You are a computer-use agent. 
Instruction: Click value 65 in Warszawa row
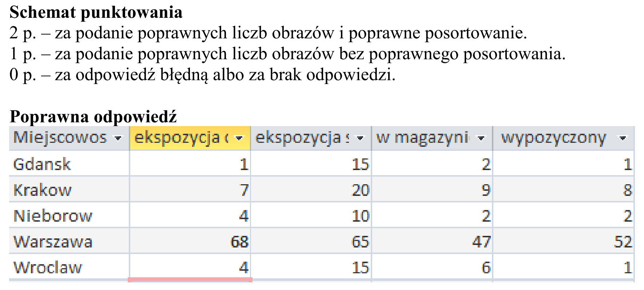(360, 242)
